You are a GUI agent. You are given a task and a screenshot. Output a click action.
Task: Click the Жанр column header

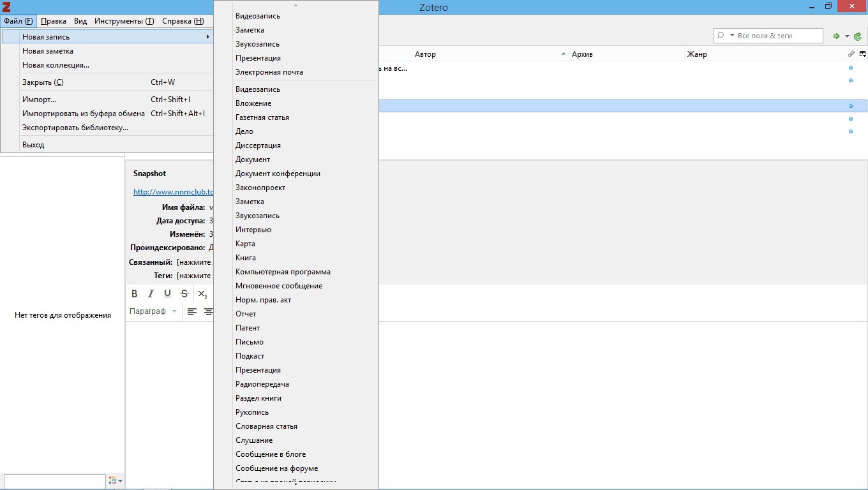(x=765, y=54)
